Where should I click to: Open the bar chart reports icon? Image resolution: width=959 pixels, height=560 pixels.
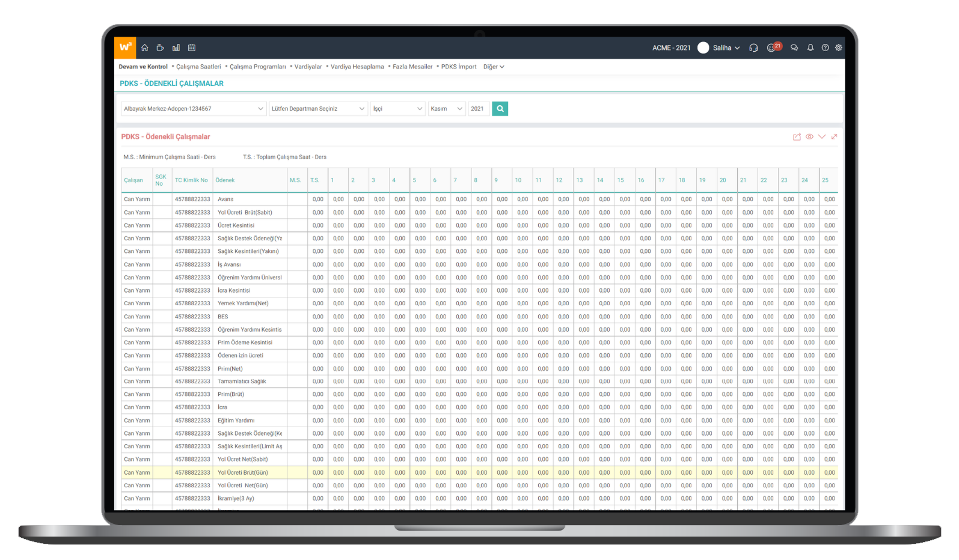176,47
